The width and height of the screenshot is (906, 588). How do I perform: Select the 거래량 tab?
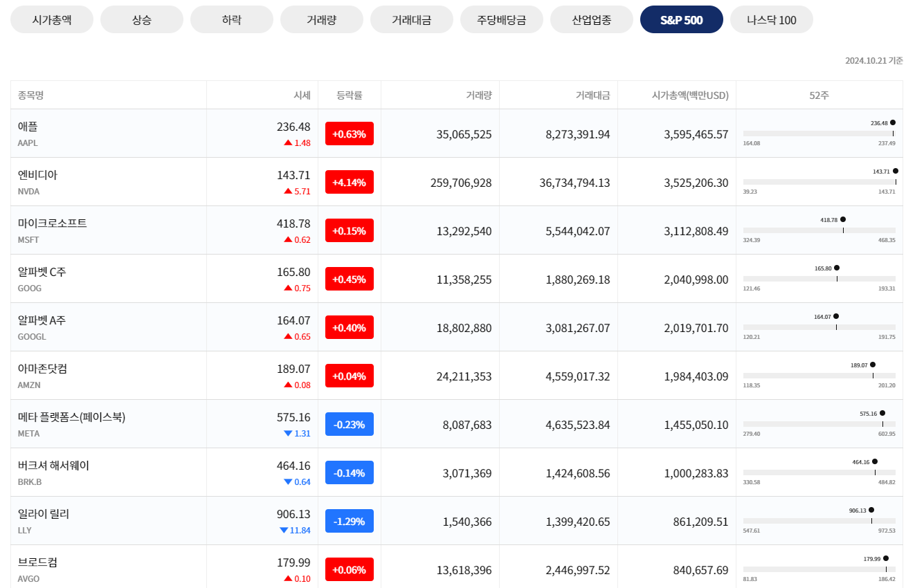[x=322, y=19]
